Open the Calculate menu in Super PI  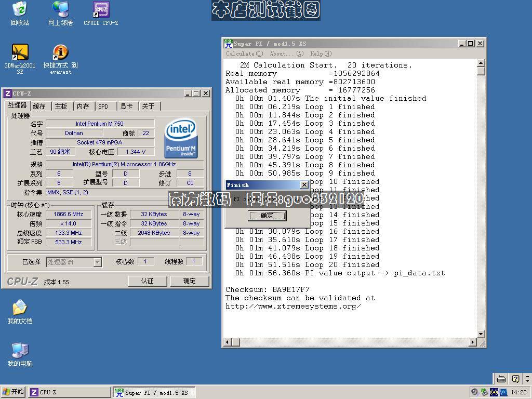point(244,54)
